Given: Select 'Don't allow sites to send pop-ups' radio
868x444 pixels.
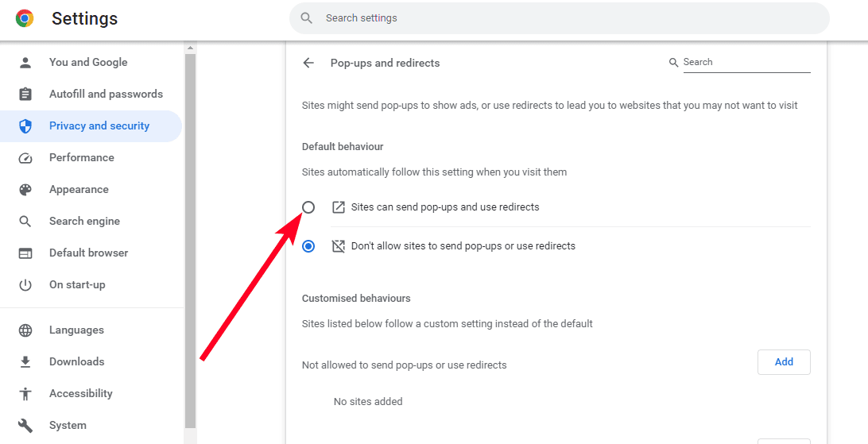Looking at the screenshot, I should (x=308, y=246).
